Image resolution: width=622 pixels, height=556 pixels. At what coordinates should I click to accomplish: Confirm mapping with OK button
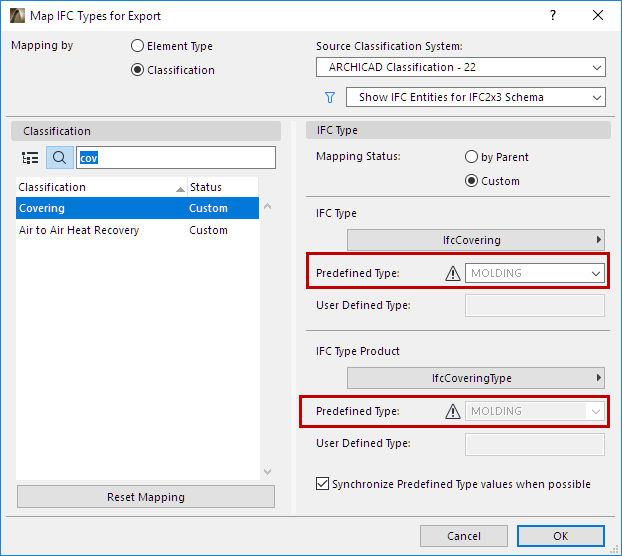click(x=561, y=536)
